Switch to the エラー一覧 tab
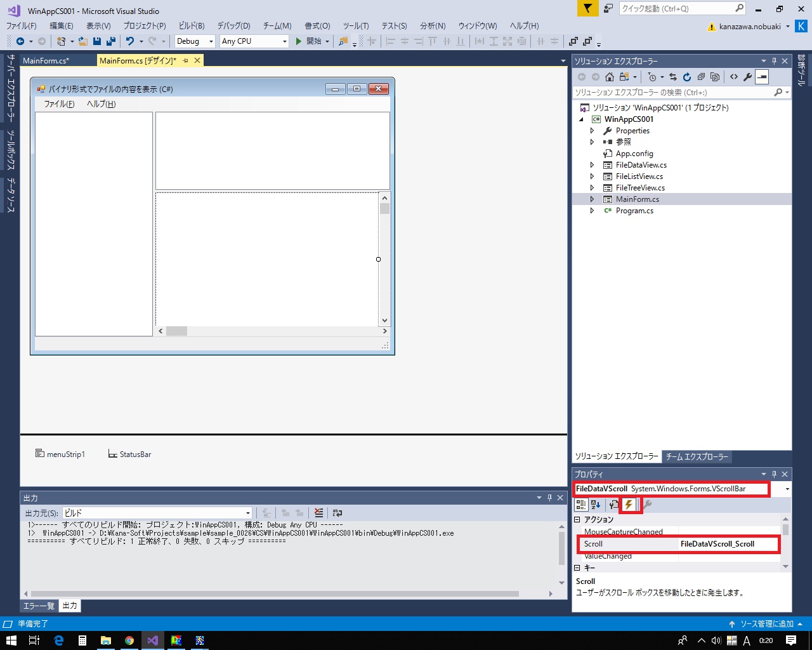This screenshot has width=812, height=650. pyautogui.click(x=39, y=606)
